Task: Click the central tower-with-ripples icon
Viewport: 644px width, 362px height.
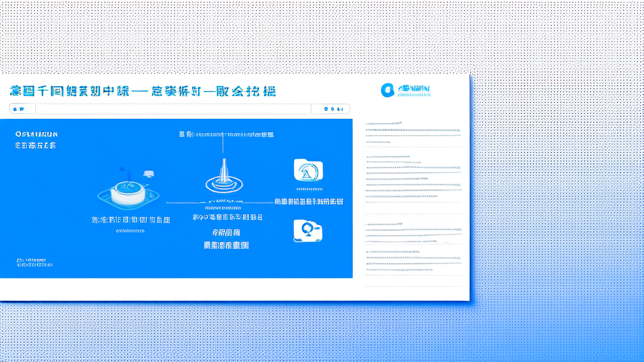Action: coord(224,177)
